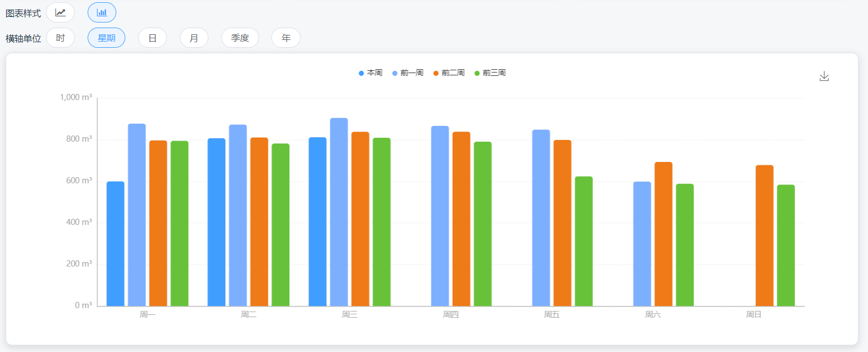Select the 星期 axis unit button

pyautogui.click(x=106, y=38)
